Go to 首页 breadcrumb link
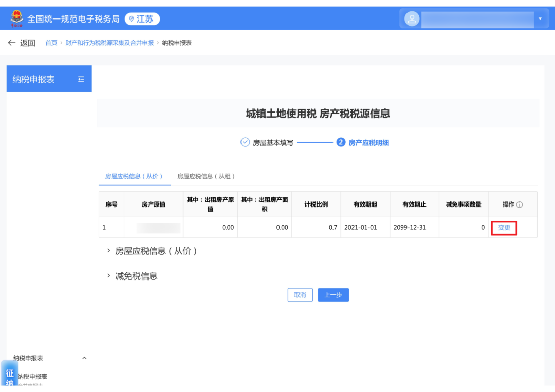This screenshot has height=392, width=555. [x=51, y=43]
